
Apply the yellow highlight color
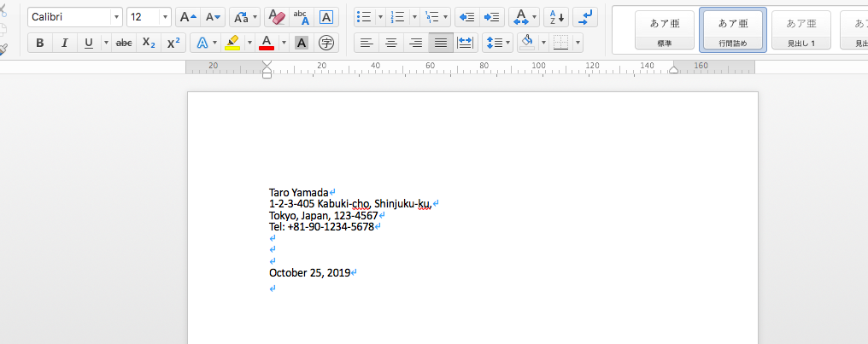(x=232, y=43)
